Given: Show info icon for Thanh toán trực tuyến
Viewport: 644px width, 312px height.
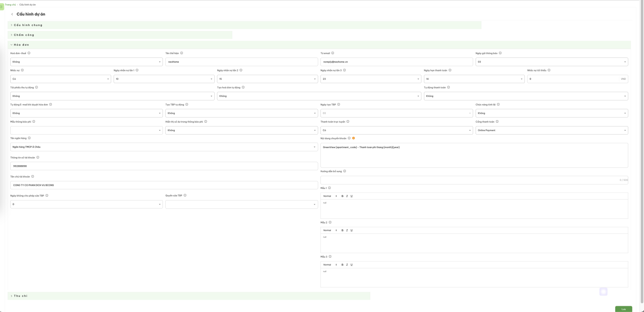Looking at the screenshot, I should [x=348, y=122].
